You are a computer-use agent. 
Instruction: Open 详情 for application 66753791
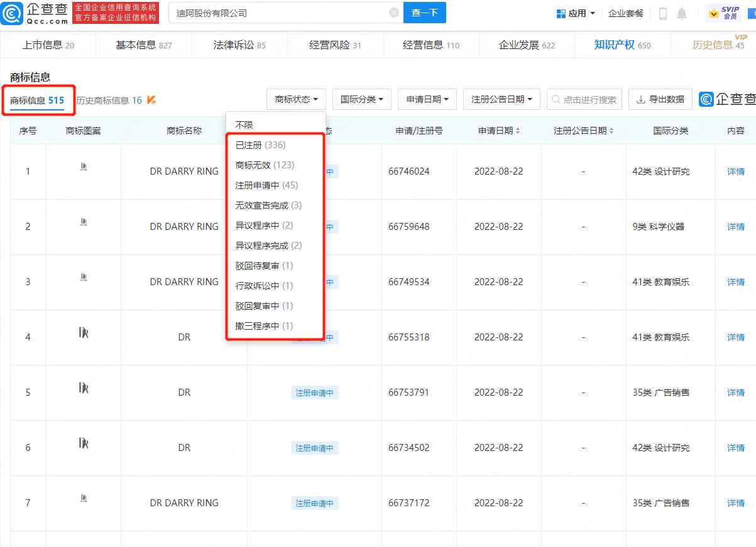pyautogui.click(x=736, y=393)
